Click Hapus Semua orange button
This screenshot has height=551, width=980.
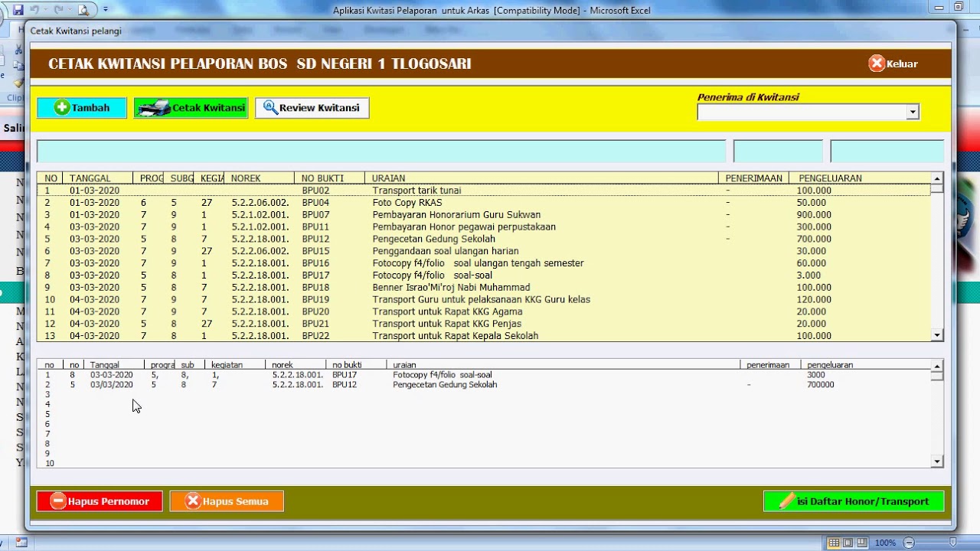coord(227,501)
